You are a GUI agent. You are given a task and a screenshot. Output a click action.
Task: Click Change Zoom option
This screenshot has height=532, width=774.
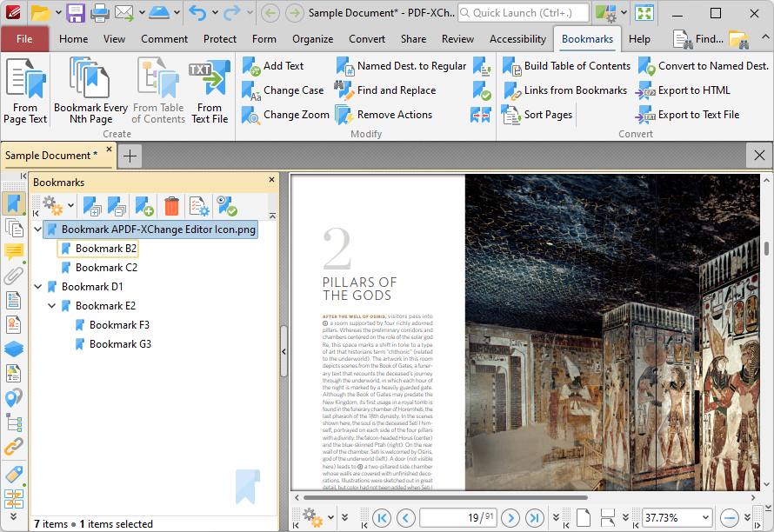pyautogui.click(x=285, y=115)
